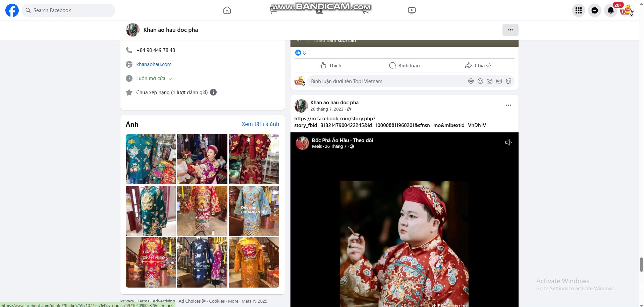
Task: Open the yellow robe photo thumbnail
Action: coord(254,262)
